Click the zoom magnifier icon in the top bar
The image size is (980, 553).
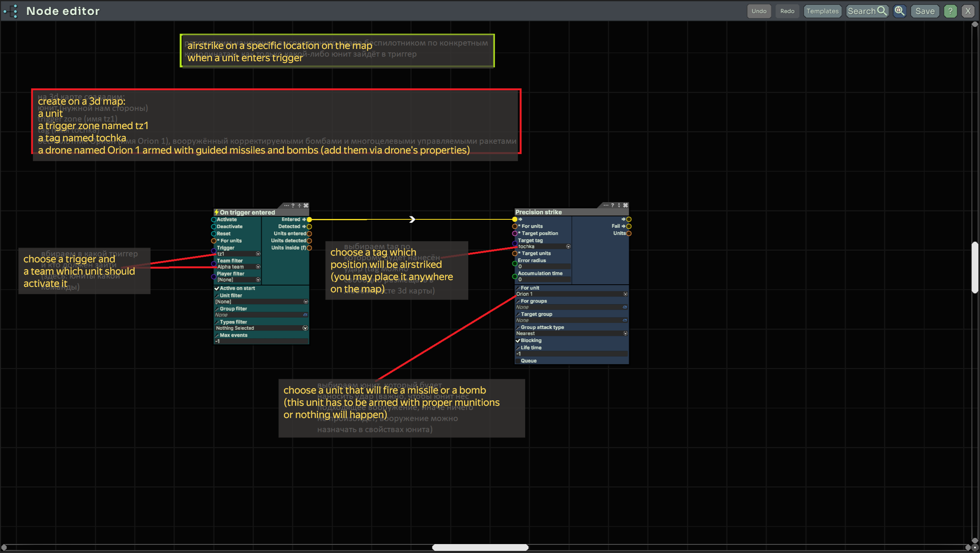pos(899,11)
